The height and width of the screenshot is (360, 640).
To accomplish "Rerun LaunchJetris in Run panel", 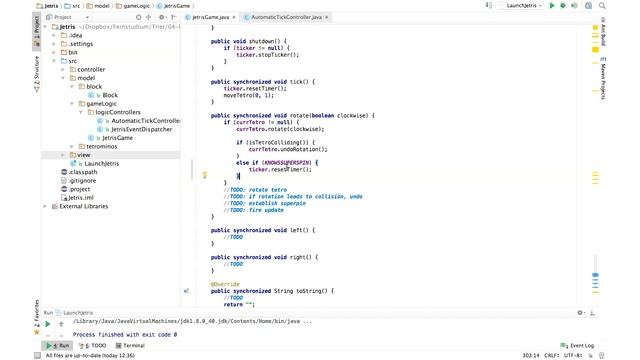I will point(48,324).
